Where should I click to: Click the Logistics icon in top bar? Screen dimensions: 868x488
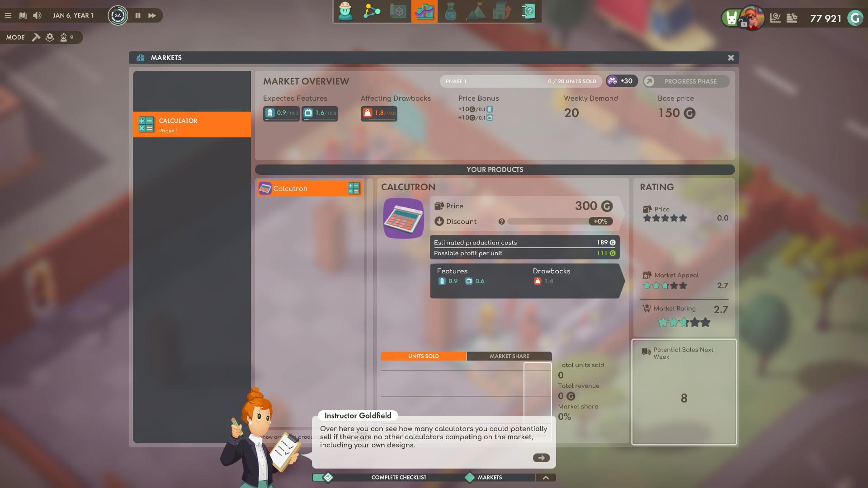point(371,12)
